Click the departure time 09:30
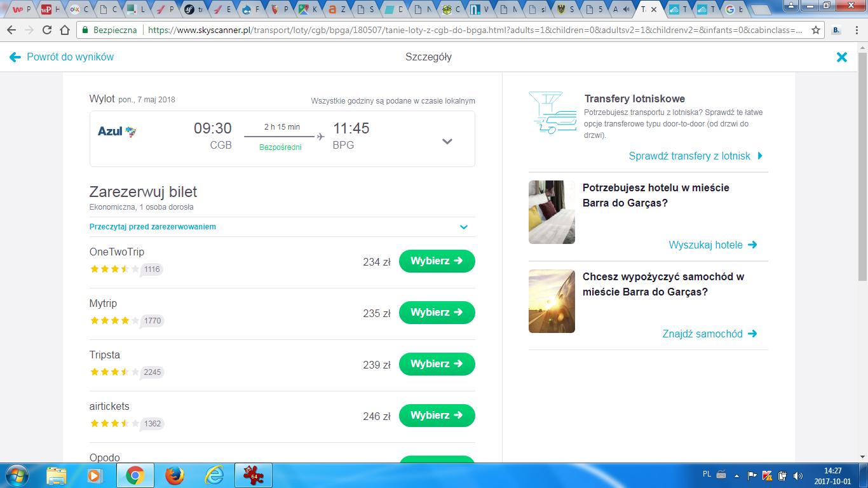Image resolution: width=868 pixels, height=488 pixels. (213, 128)
